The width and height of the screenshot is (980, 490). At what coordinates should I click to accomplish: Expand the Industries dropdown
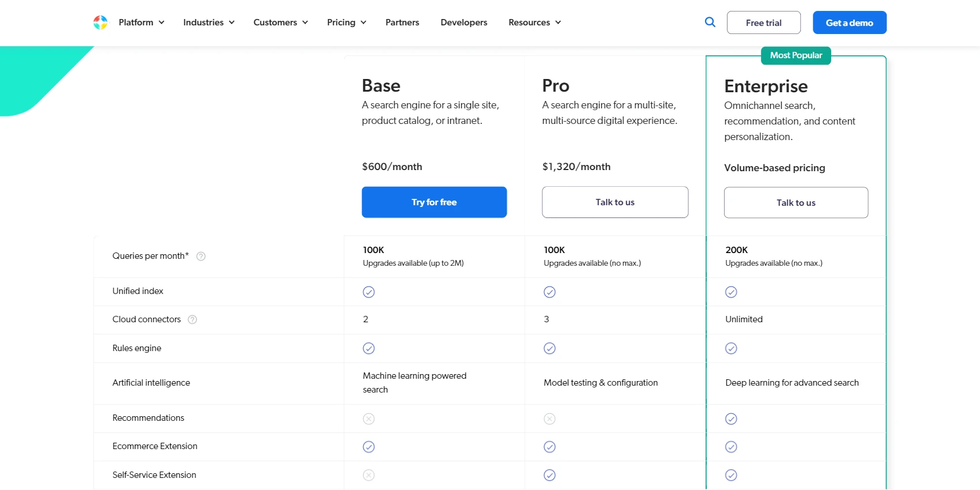coord(209,22)
